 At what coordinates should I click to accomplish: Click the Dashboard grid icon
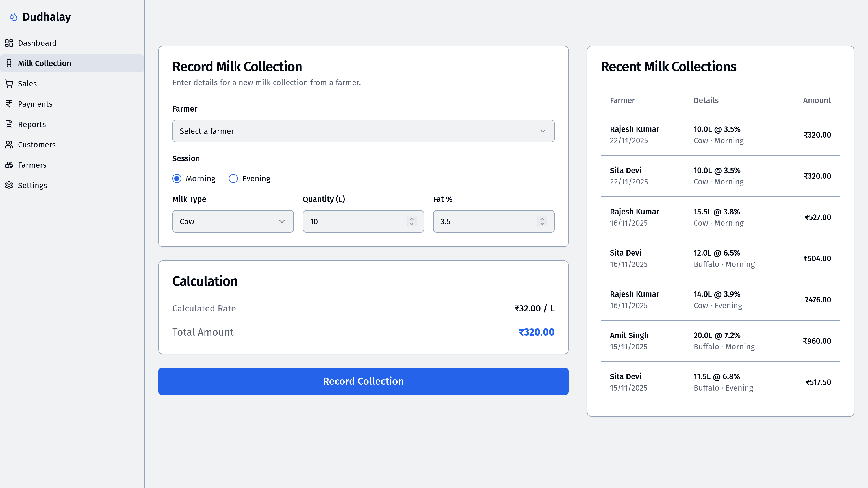(9, 43)
